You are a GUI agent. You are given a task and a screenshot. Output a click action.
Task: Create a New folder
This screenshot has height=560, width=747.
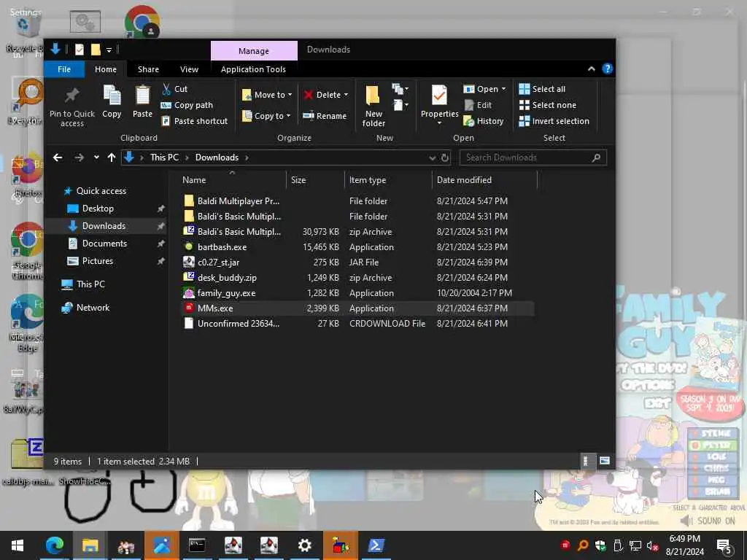pyautogui.click(x=373, y=106)
